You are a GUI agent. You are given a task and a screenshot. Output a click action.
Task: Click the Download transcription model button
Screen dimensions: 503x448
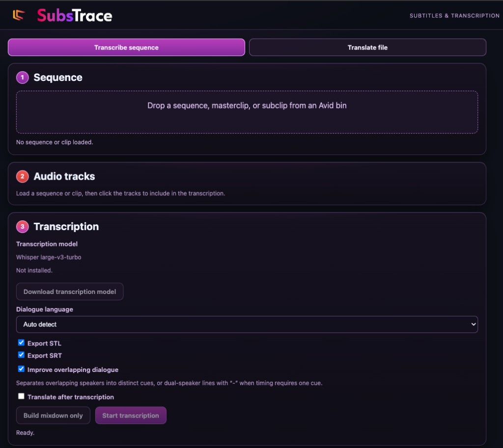70,291
